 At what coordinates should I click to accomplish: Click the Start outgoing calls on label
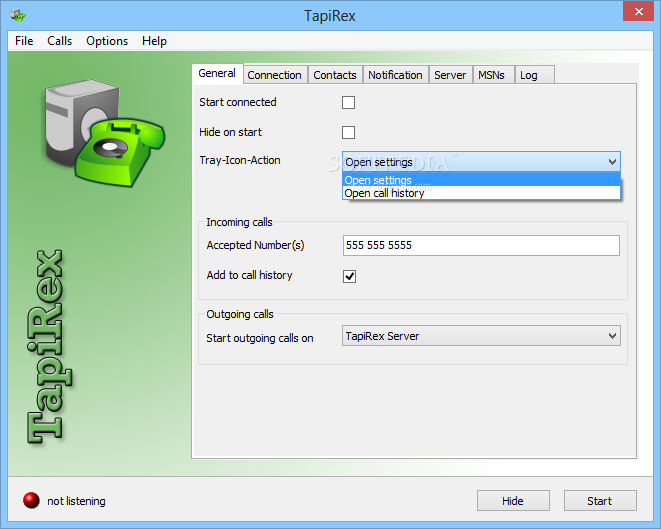(x=260, y=338)
